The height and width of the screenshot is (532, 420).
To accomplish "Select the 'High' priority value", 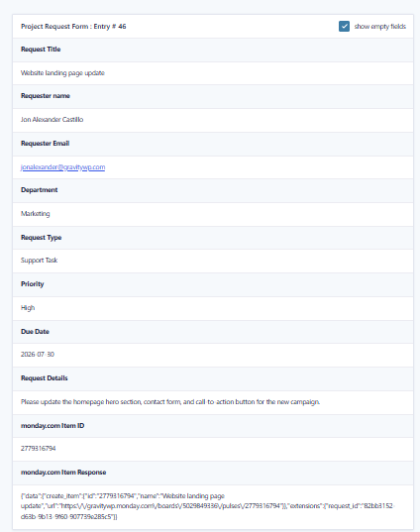I will tap(28, 308).
